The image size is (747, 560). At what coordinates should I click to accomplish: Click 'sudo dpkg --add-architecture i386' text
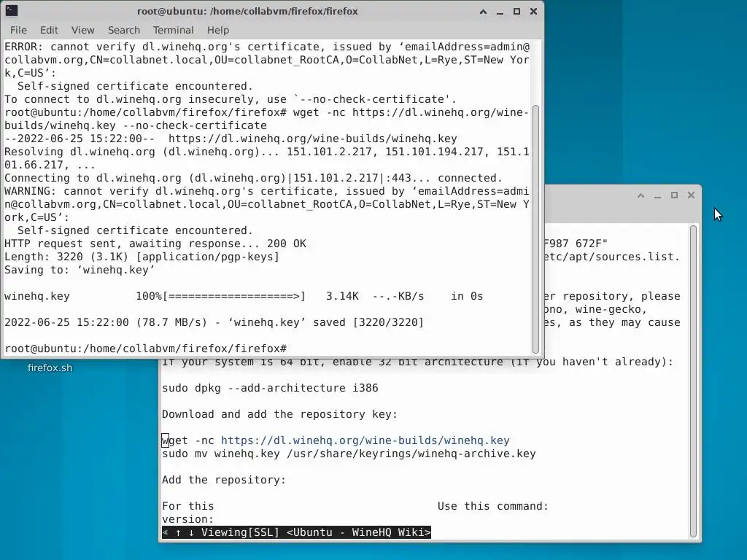point(270,388)
